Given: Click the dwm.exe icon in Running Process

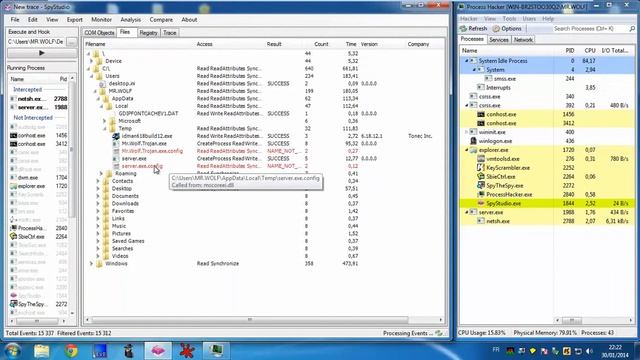Looking at the screenshot, I should point(13,178).
